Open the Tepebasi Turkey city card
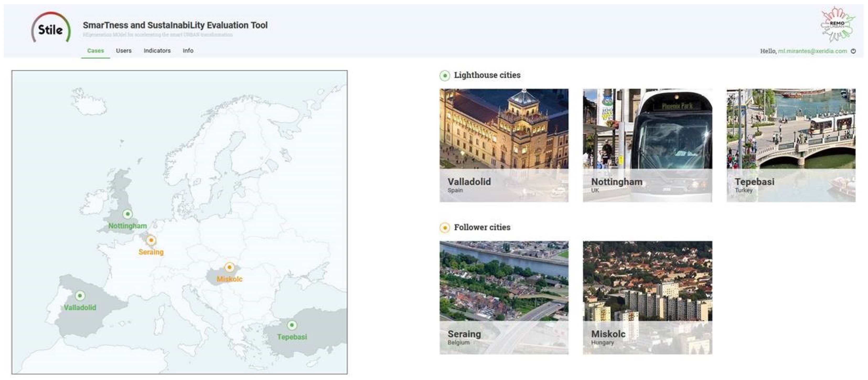The image size is (868, 380). tap(791, 145)
